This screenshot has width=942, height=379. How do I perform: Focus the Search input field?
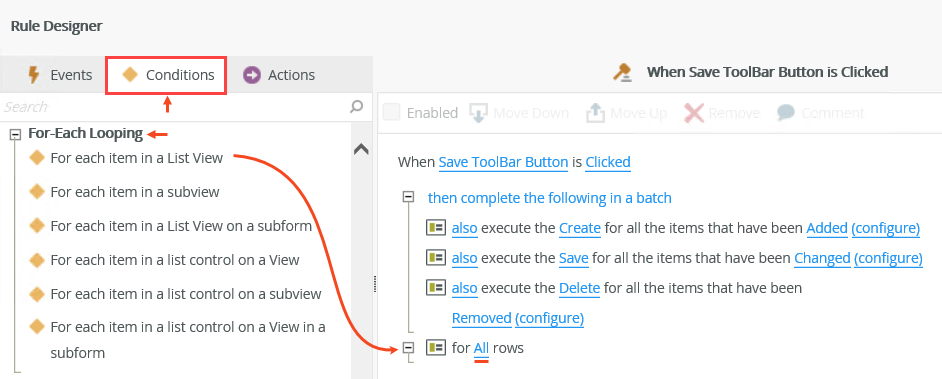coord(175,107)
